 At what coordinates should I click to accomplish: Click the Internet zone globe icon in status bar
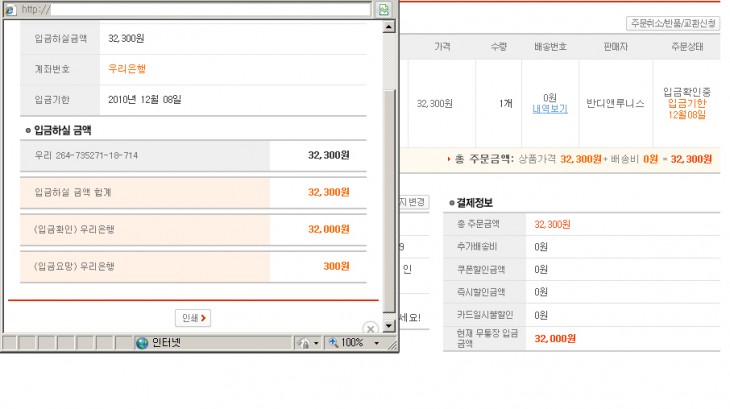pos(142,342)
